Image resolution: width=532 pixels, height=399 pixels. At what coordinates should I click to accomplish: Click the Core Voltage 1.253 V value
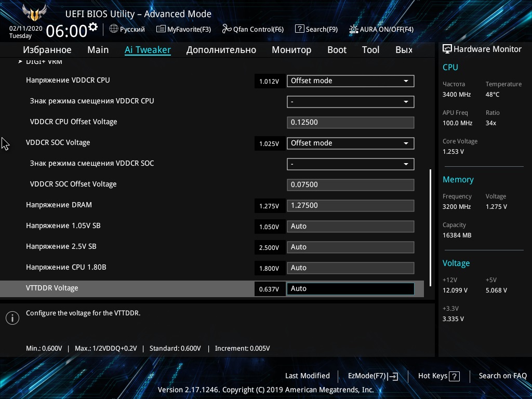coord(453,152)
